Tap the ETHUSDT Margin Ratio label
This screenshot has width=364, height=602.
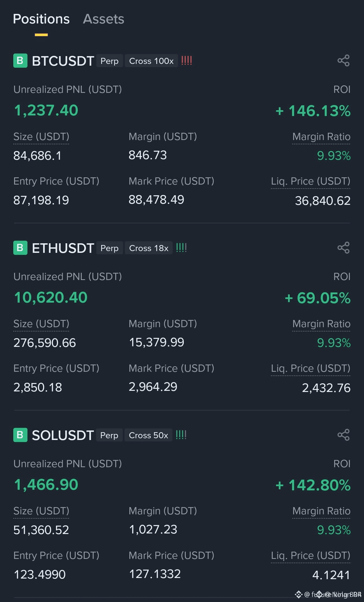point(321,324)
